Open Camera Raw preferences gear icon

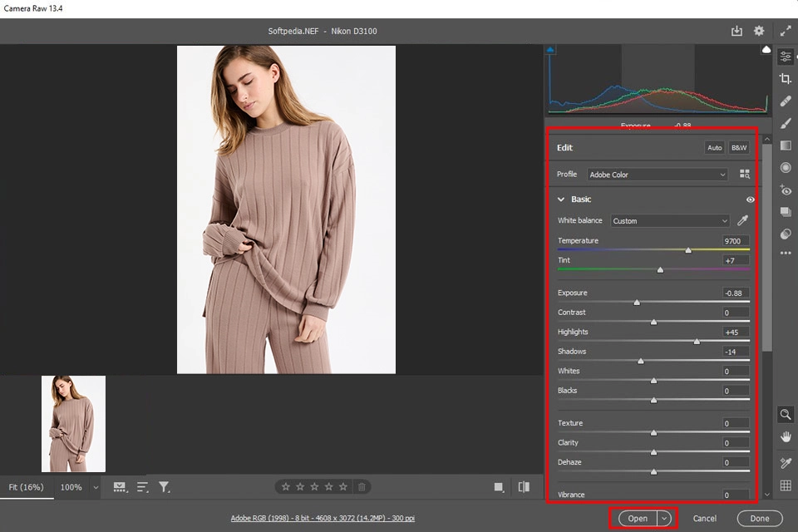(759, 31)
